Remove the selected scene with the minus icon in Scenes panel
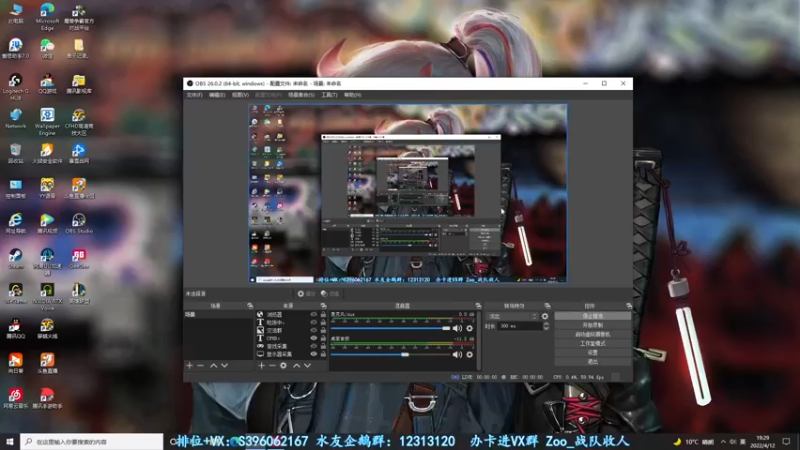Viewport: 800px width, 450px height. click(201, 366)
